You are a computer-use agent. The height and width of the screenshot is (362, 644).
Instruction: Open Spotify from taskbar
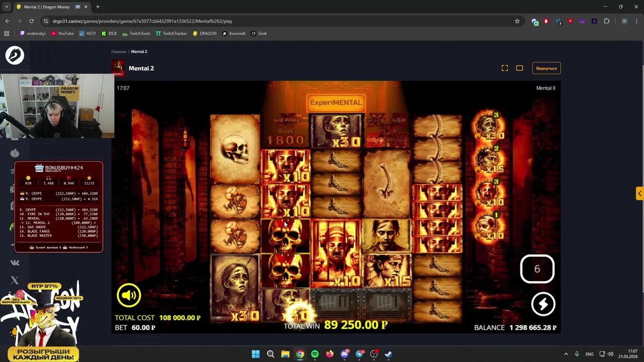click(x=315, y=354)
